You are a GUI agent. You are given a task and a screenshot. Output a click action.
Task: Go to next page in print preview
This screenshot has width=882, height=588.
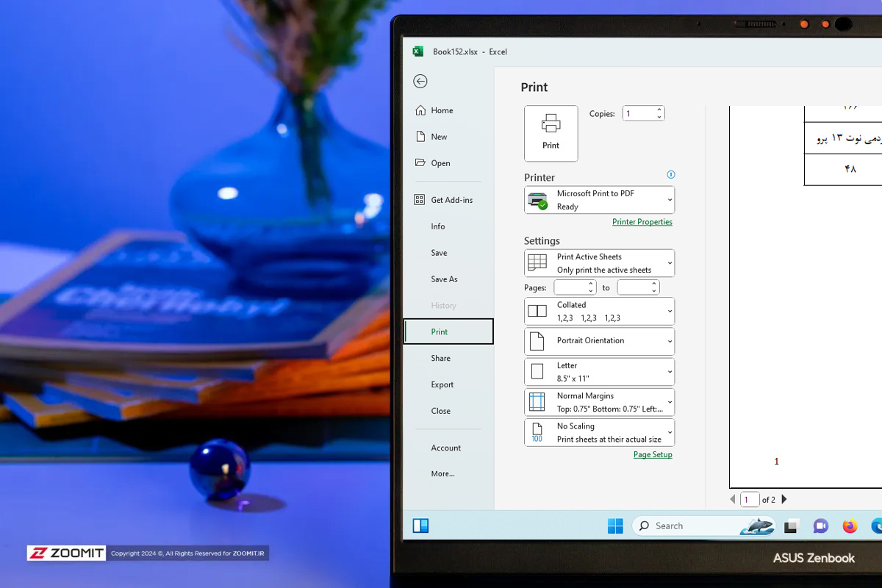point(784,500)
